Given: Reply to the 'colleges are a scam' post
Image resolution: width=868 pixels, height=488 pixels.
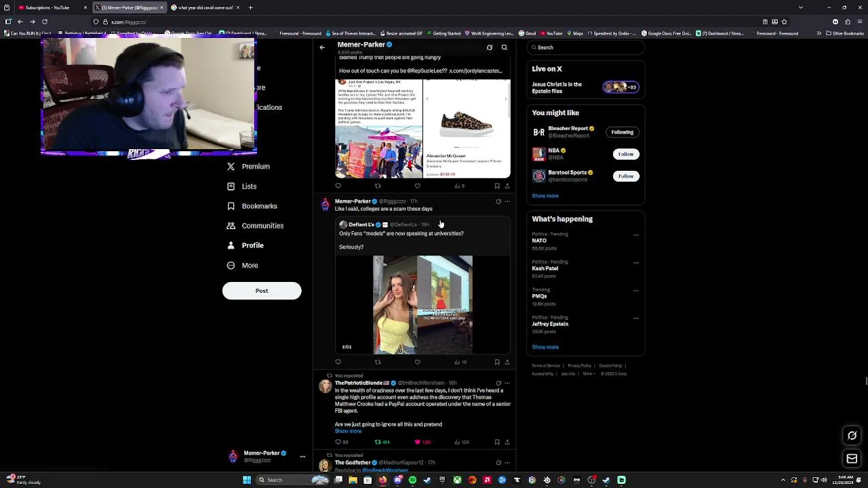Looking at the screenshot, I should [x=338, y=362].
